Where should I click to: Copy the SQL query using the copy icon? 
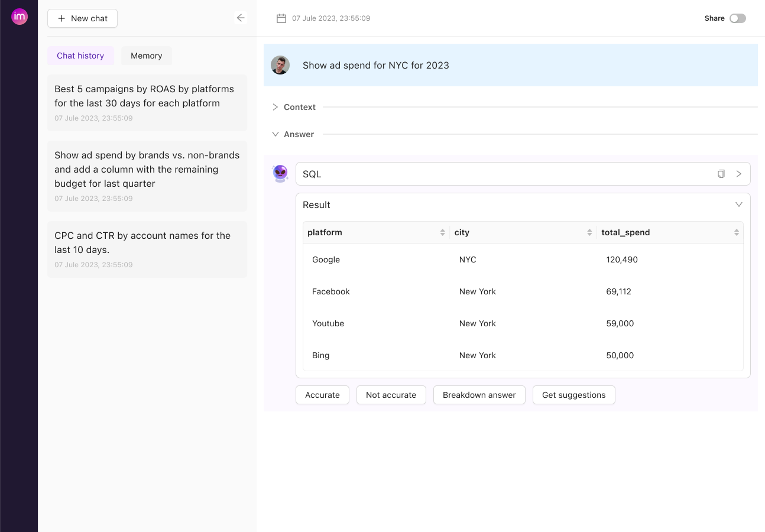pyautogui.click(x=721, y=173)
